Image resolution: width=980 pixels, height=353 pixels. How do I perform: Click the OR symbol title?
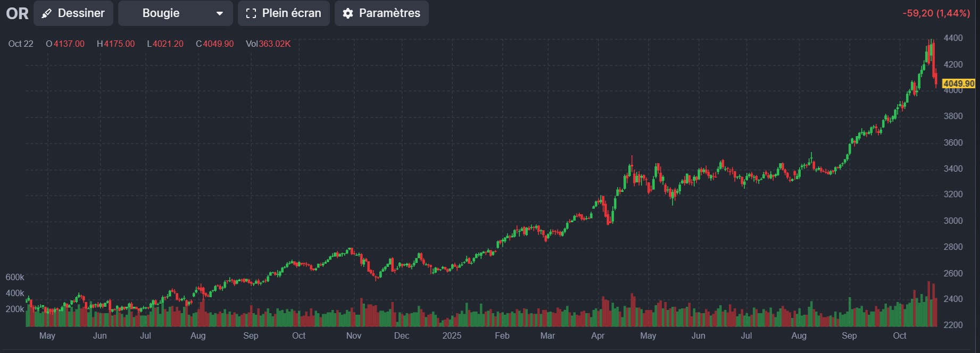[17, 13]
